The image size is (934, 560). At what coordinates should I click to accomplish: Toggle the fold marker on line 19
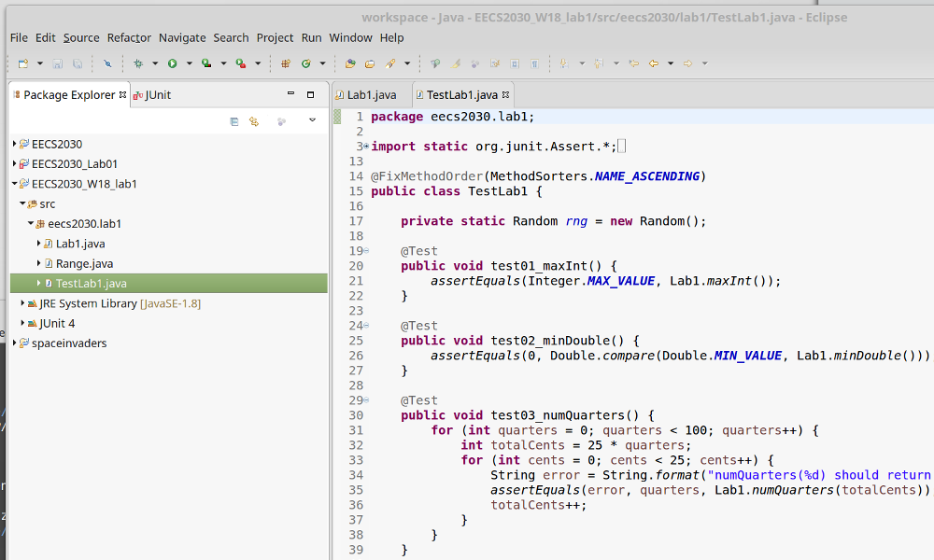tap(365, 251)
